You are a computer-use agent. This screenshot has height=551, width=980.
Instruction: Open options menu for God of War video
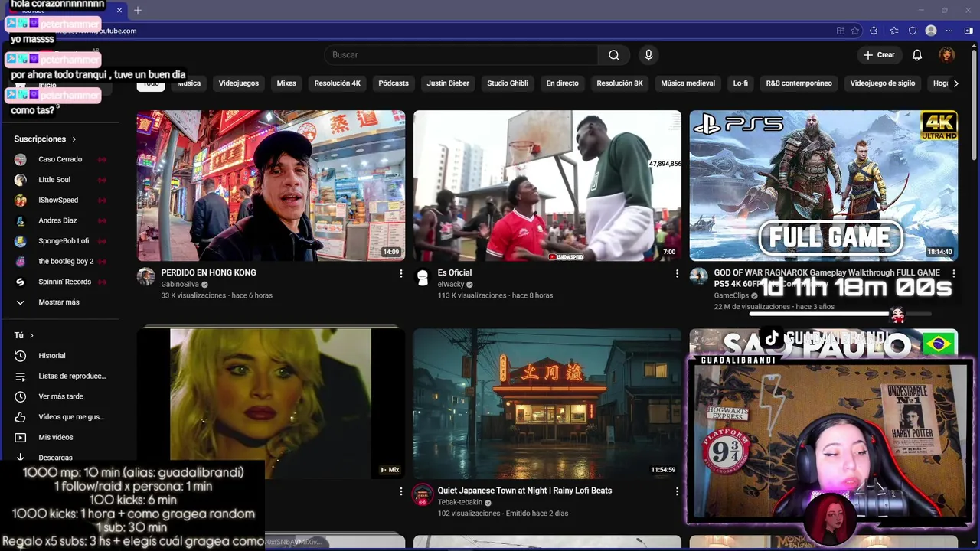(x=953, y=273)
